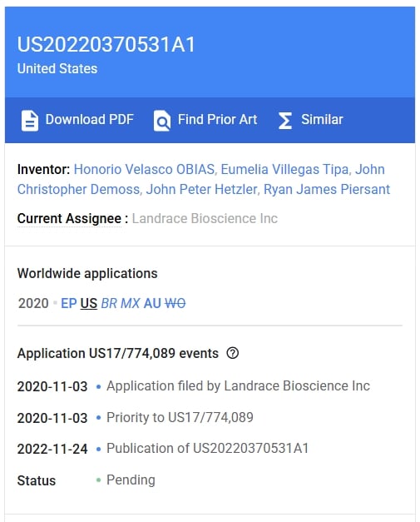Screen dimensions: 420x522
Task: Click the 2022-11-24 publication date
Action: pyautogui.click(x=52, y=449)
